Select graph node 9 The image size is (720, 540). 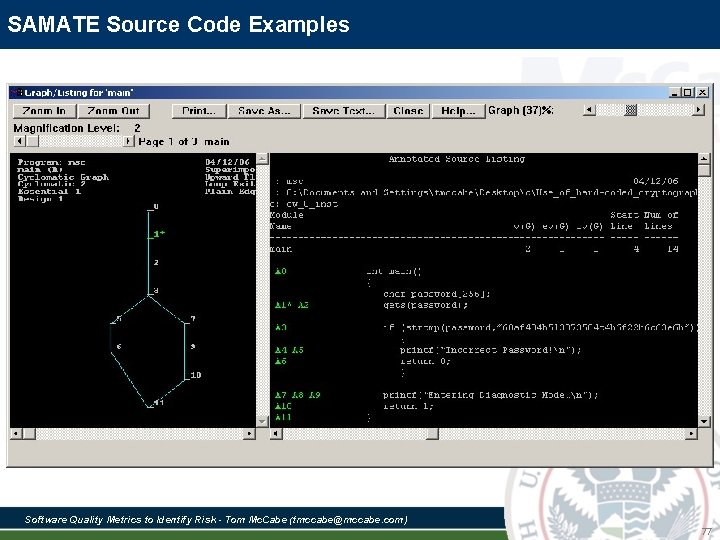pos(193,346)
